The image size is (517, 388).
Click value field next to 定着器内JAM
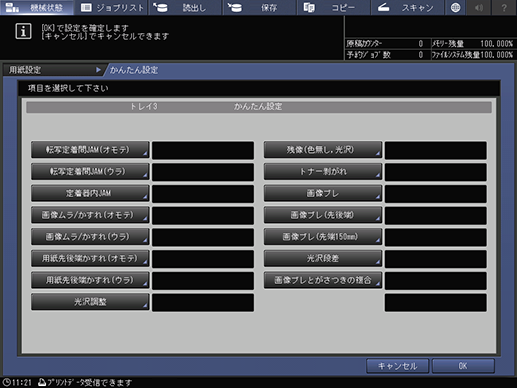(x=203, y=194)
